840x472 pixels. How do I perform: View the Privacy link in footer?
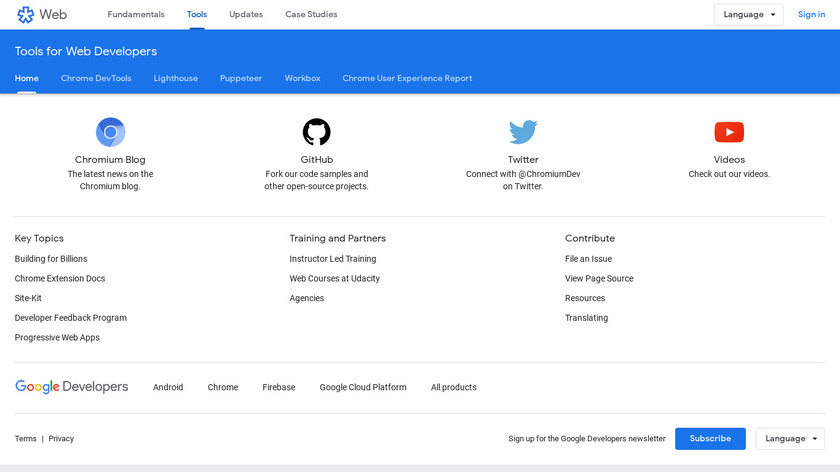[x=61, y=439]
